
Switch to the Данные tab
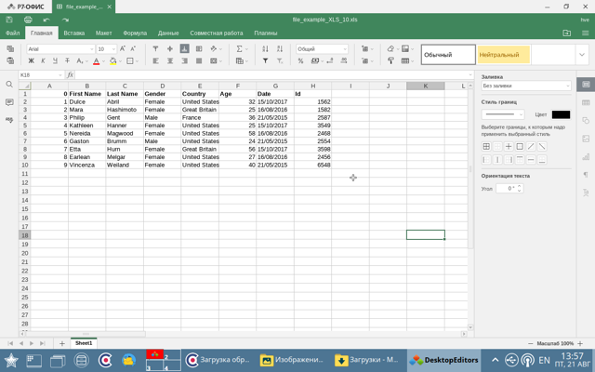pyautogui.click(x=168, y=33)
